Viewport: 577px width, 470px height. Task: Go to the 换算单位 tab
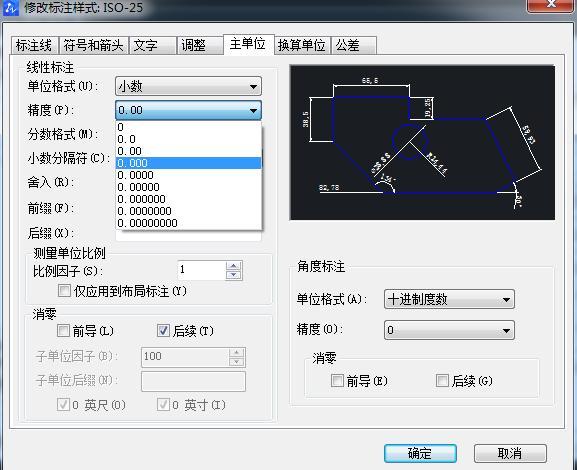[302, 45]
